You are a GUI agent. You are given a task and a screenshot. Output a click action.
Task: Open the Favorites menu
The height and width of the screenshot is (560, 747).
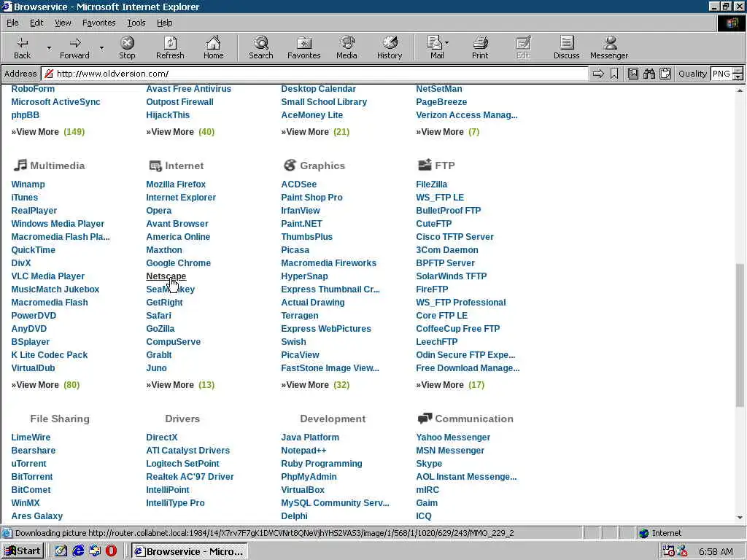click(x=98, y=23)
